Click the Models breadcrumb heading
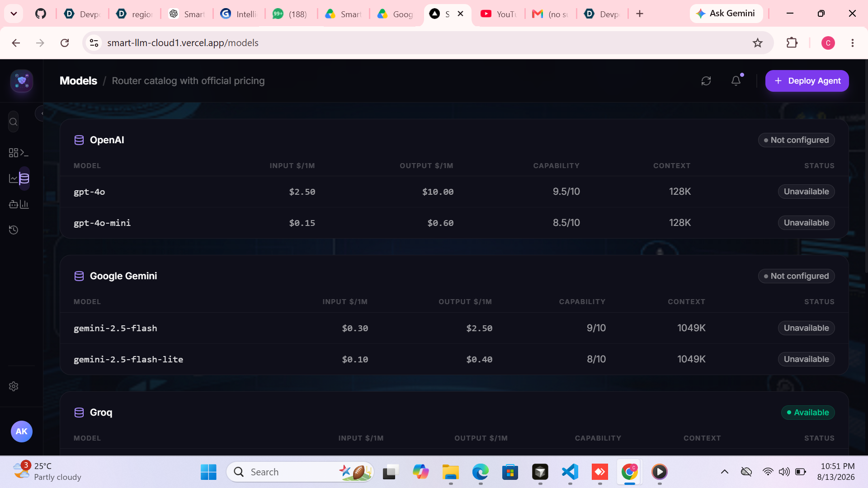 coord(78,81)
